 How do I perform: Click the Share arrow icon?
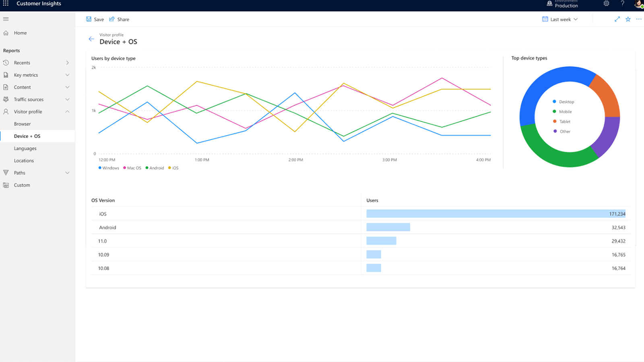click(112, 19)
